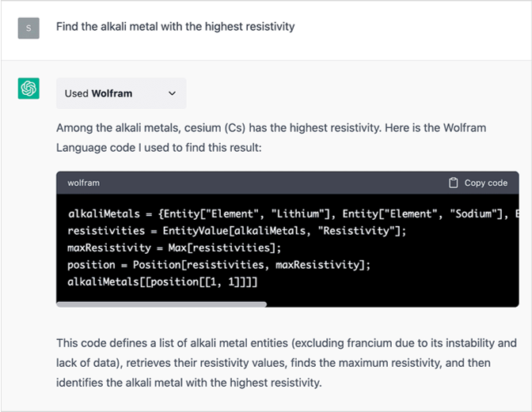Click the Copy code button
This screenshot has width=532, height=412.
[478, 183]
